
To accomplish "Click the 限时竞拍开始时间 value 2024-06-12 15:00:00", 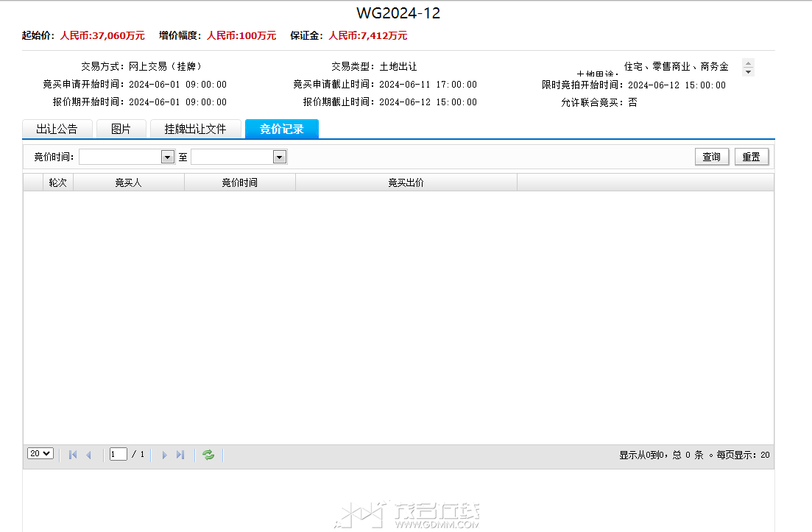I will (677, 85).
